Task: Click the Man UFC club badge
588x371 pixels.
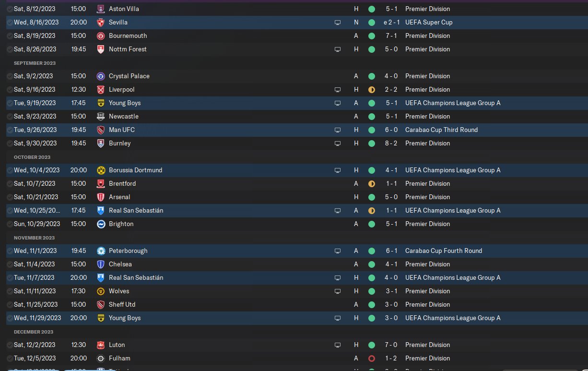Action: (x=101, y=130)
